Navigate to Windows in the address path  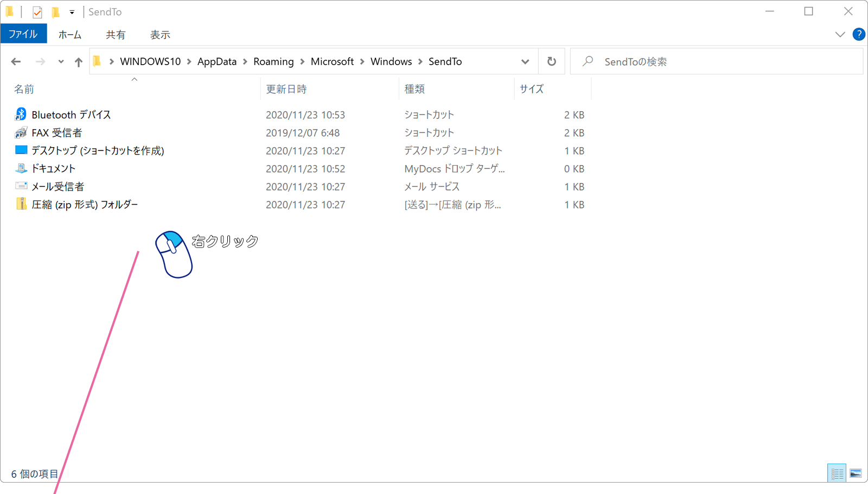pos(391,61)
